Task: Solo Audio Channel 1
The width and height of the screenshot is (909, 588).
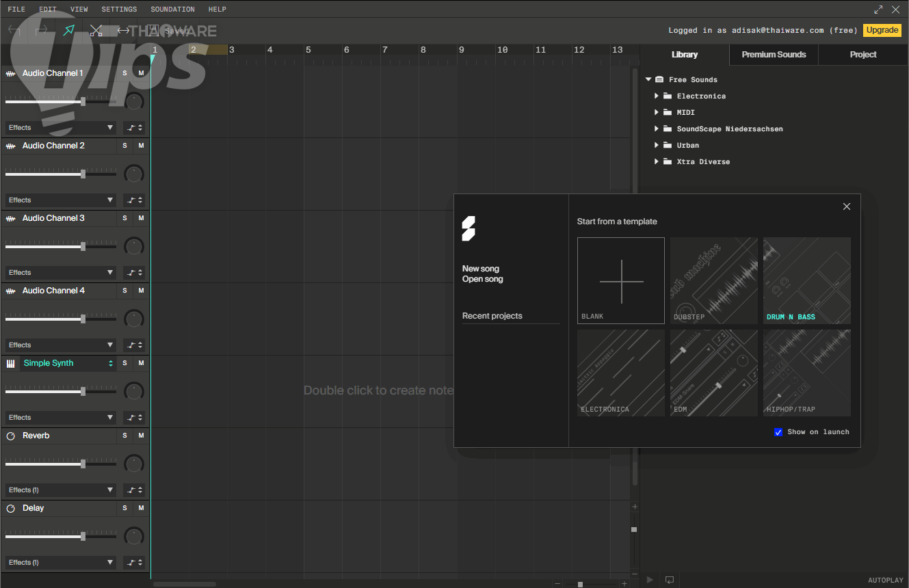Action: tap(124, 73)
